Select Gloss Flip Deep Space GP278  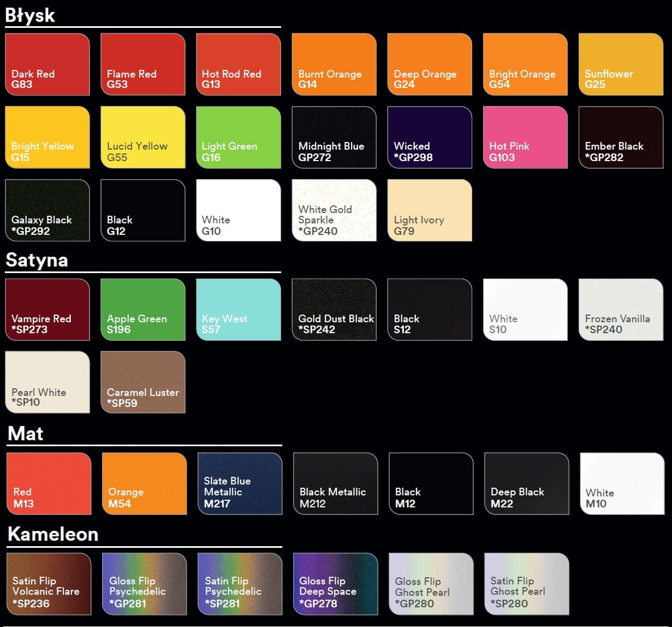[x=335, y=584]
